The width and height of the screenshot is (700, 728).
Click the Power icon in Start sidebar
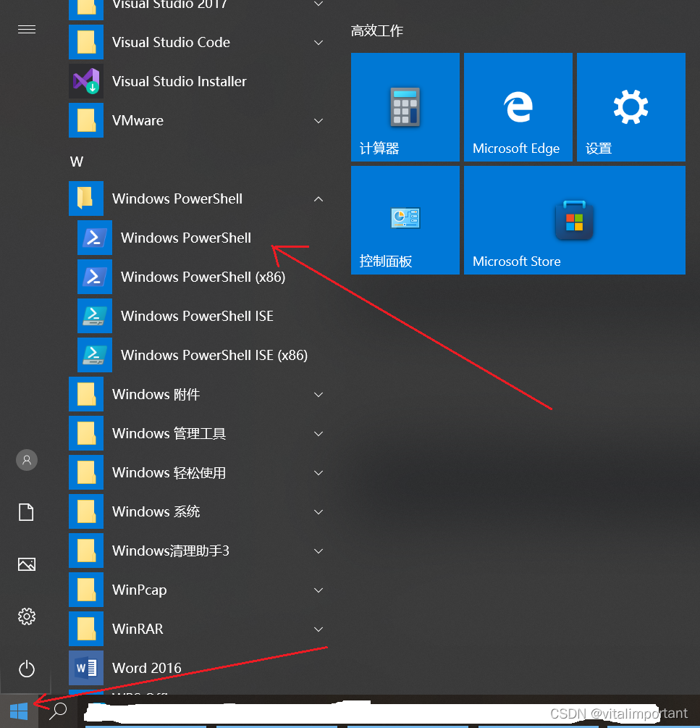click(x=27, y=669)
